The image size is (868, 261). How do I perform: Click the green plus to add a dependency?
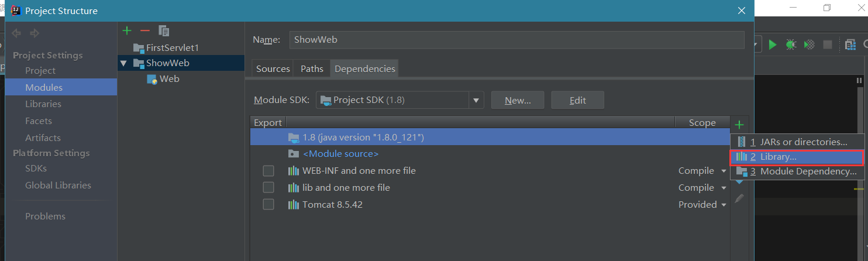pyautogui.click(x=739, y=125)
